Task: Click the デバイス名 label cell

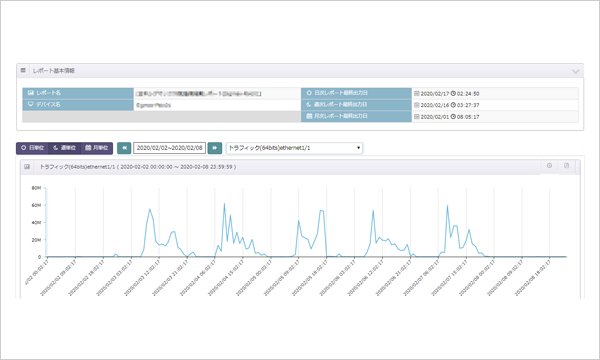Action: tap(78, 104)
